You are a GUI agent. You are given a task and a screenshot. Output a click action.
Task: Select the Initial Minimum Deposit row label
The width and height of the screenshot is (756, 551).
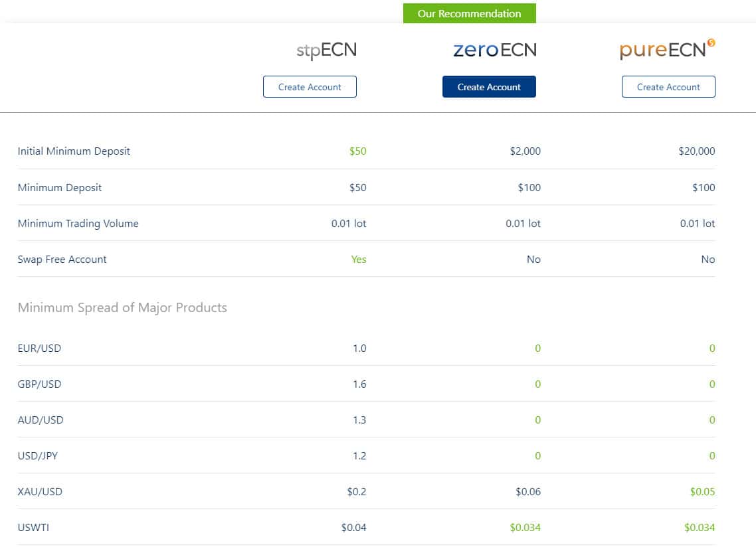tap(74, 151)
